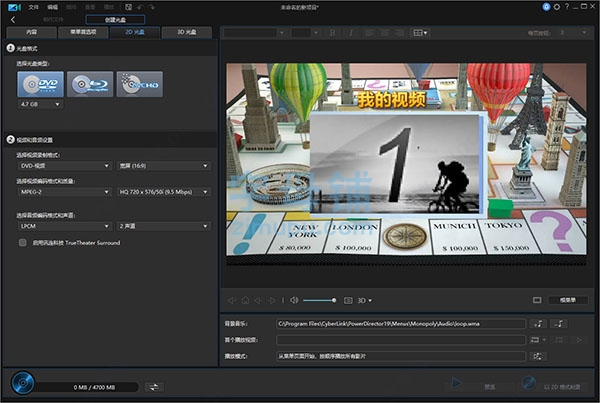Switch to the 3D Disc tab
Screen dimensions: 600x403
(187, 32)
